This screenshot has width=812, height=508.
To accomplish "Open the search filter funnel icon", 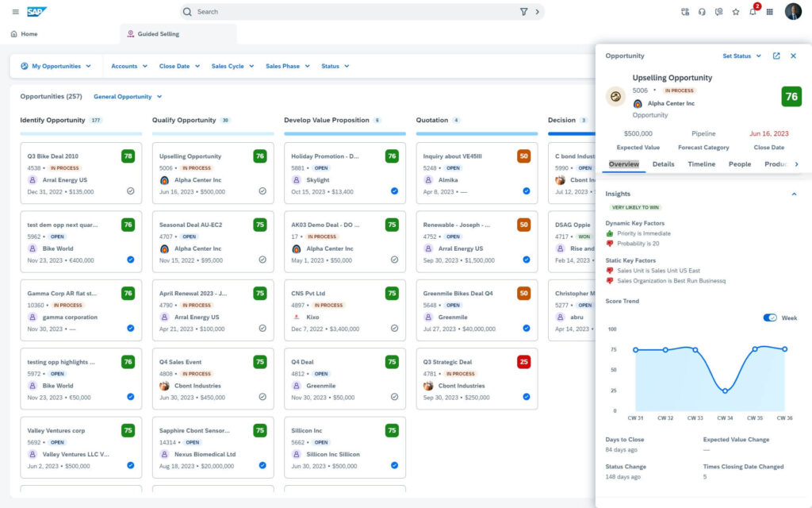I will [x=523, y=11].
